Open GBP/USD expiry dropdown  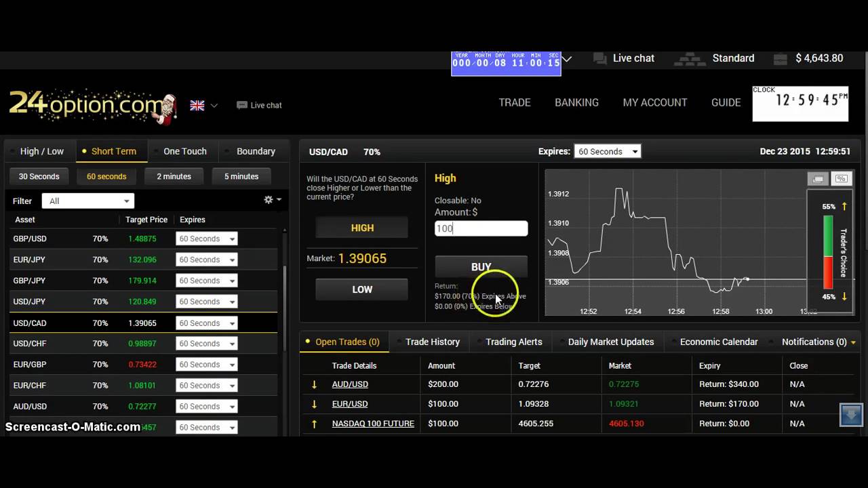206,239
